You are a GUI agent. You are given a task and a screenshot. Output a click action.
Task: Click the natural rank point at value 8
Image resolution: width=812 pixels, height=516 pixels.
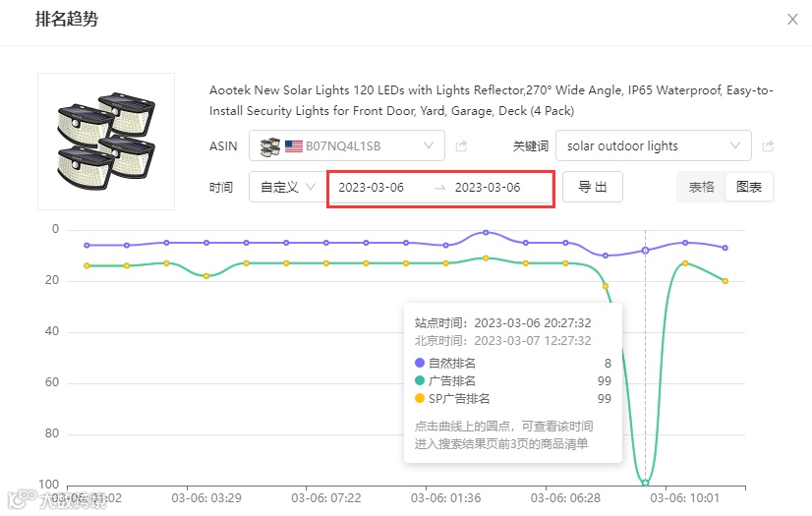coord(645,251)
